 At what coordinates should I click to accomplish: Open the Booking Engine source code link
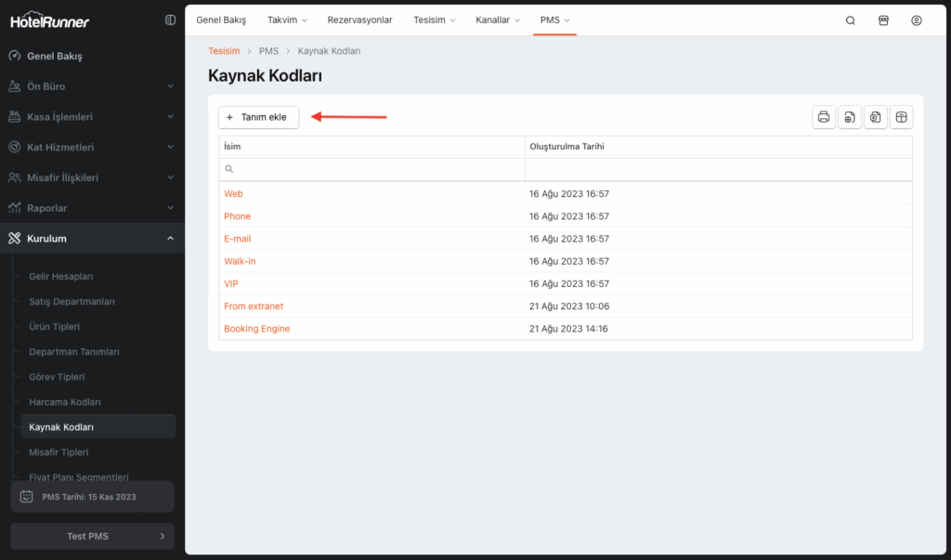click(x=256, y=329)
